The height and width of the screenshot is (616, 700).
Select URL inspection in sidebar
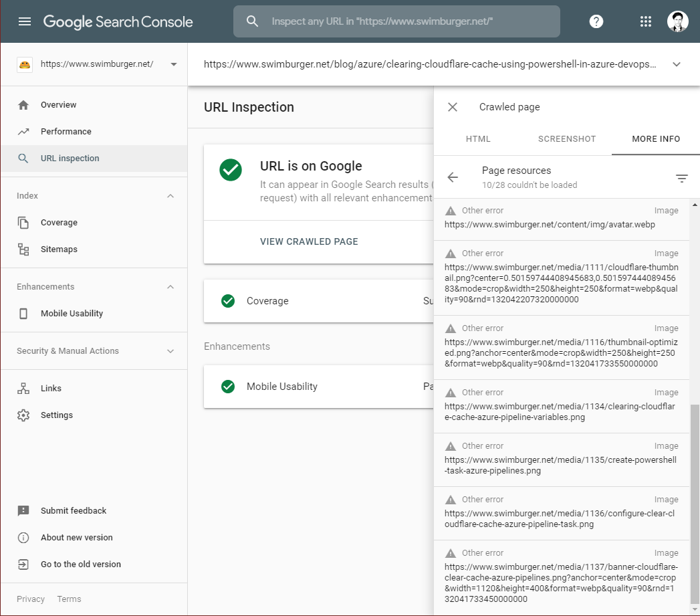[94, 158]
